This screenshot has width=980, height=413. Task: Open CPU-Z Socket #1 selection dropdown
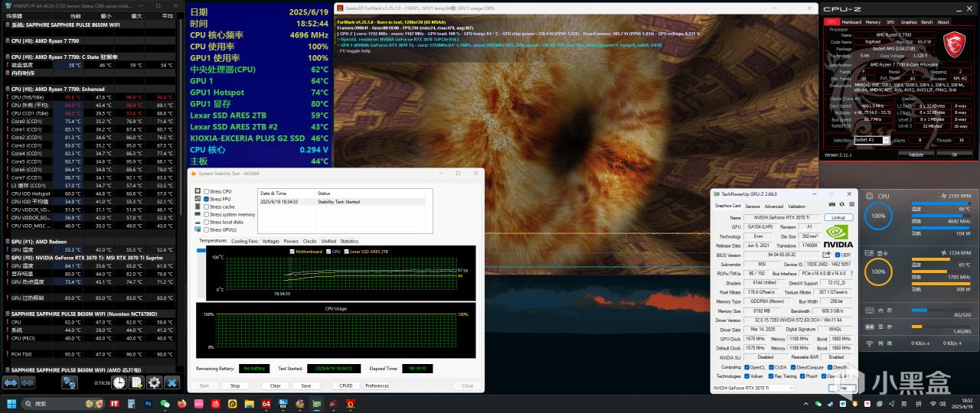point(871,140)
